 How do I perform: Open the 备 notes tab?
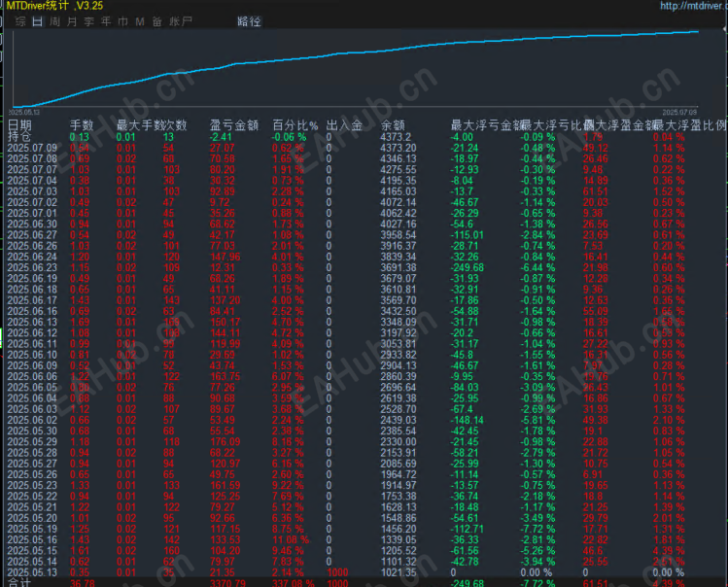[156, 21]
